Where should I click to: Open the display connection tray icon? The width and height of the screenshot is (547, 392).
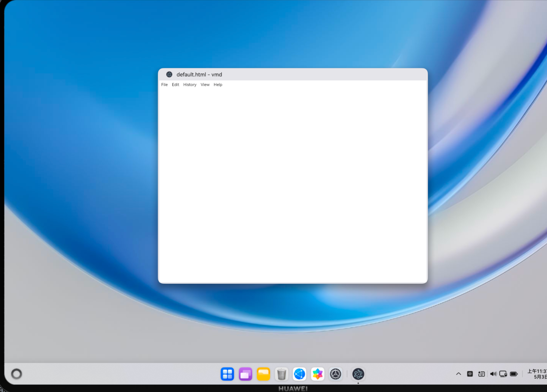point(503,374)
